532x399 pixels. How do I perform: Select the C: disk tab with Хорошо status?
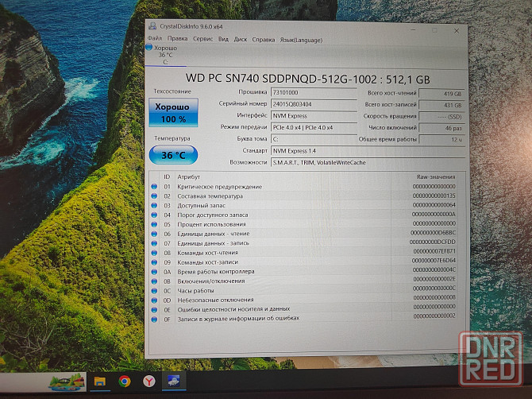click(x=165, y=55)
